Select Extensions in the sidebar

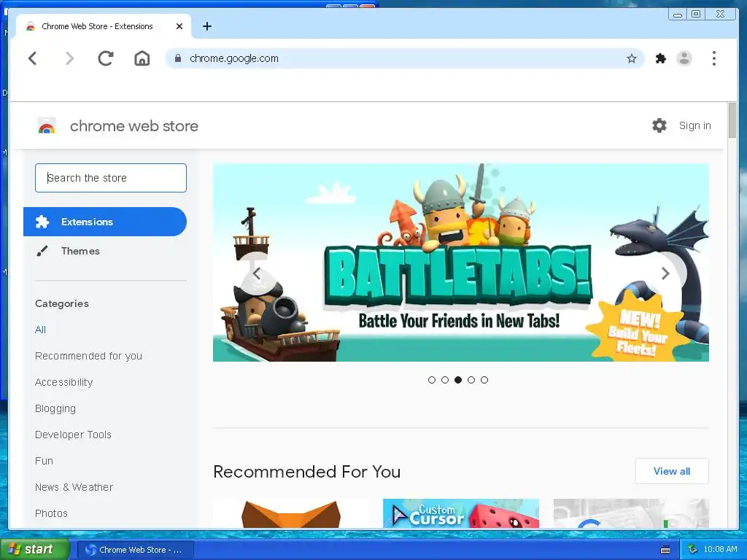coord(105,222)
